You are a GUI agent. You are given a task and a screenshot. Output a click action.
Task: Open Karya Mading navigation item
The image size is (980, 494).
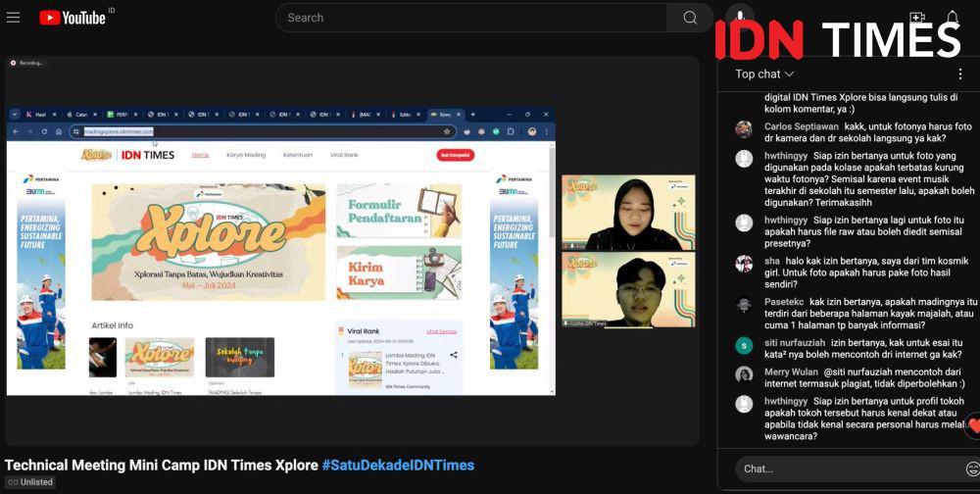coord(246,155)
